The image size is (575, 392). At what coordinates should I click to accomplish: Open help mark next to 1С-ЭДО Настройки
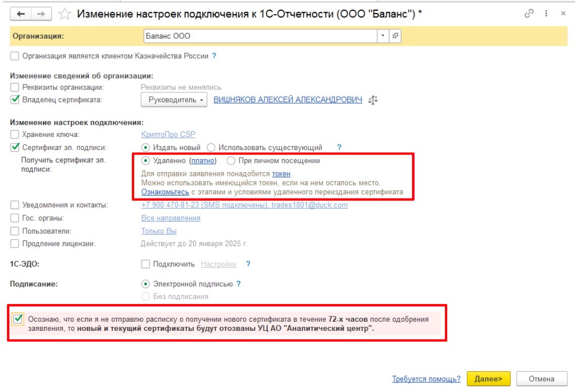(248, 264)
